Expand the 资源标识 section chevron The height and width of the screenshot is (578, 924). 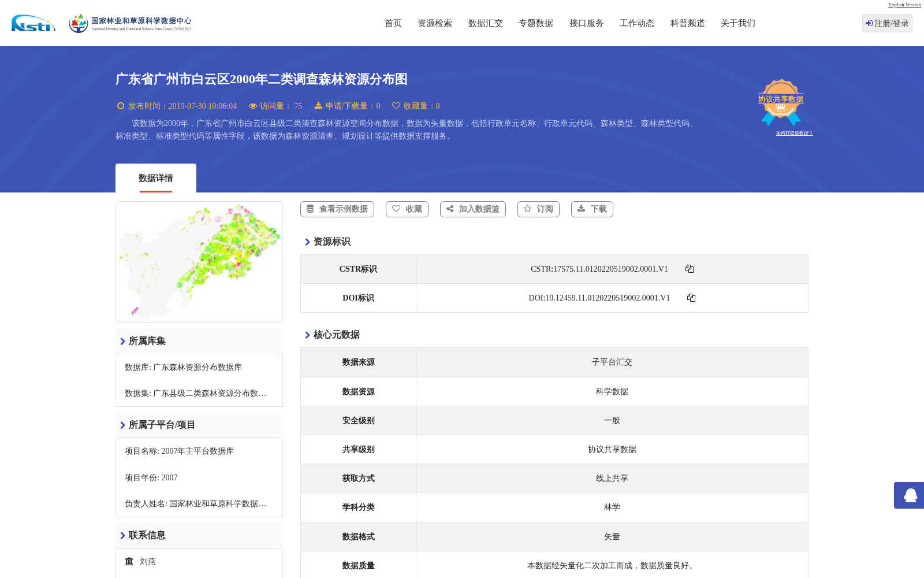307,242
